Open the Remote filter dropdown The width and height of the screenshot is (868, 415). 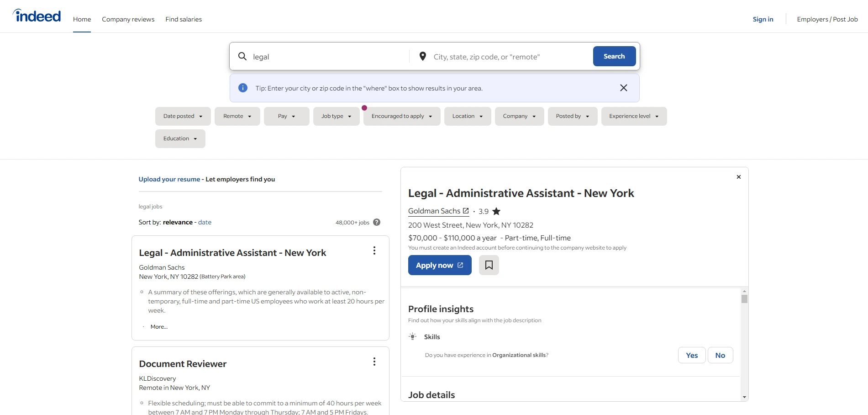[x=237, y=116]
